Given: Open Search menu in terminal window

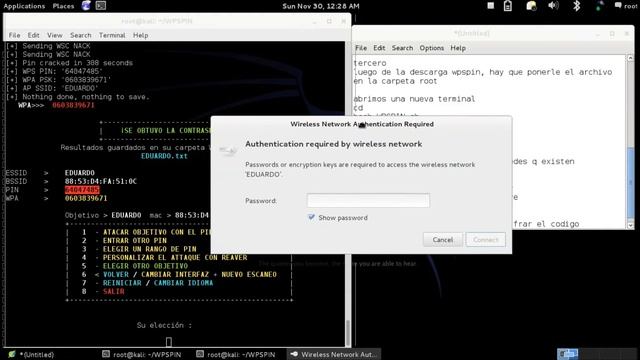Looking at the screenshot, I should (80, 35).
